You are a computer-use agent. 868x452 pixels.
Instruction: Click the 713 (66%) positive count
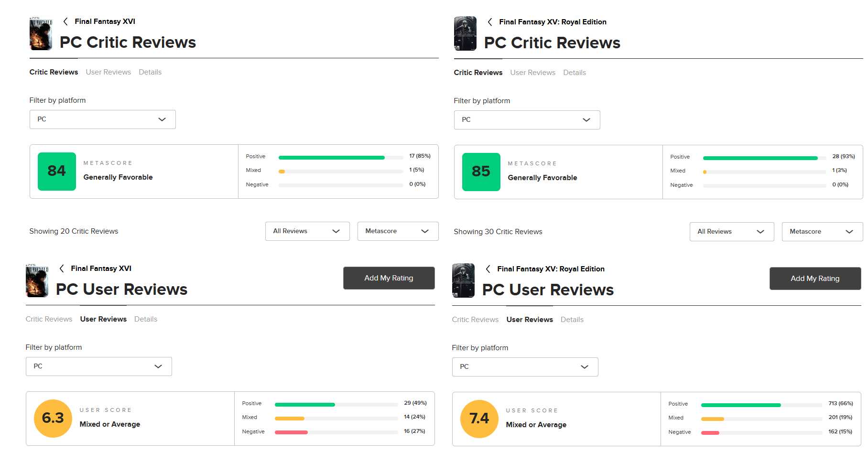coord(841,403)
